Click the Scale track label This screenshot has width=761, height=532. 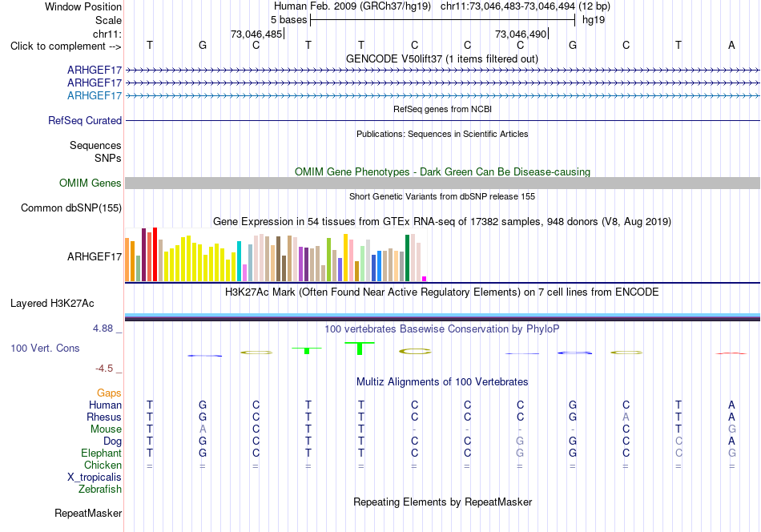pyautogui.click(x=108, y=20)
